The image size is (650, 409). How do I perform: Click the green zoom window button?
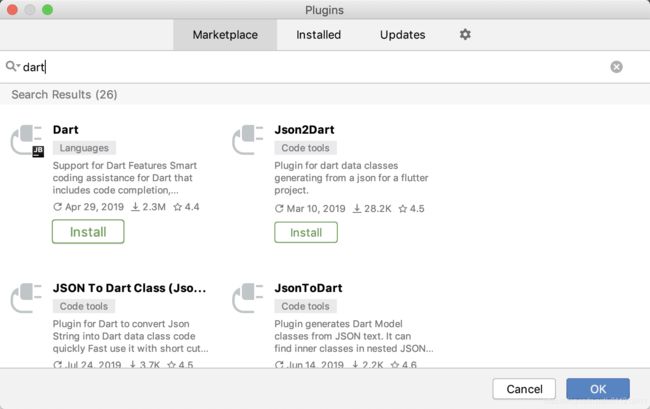[48, 10]
